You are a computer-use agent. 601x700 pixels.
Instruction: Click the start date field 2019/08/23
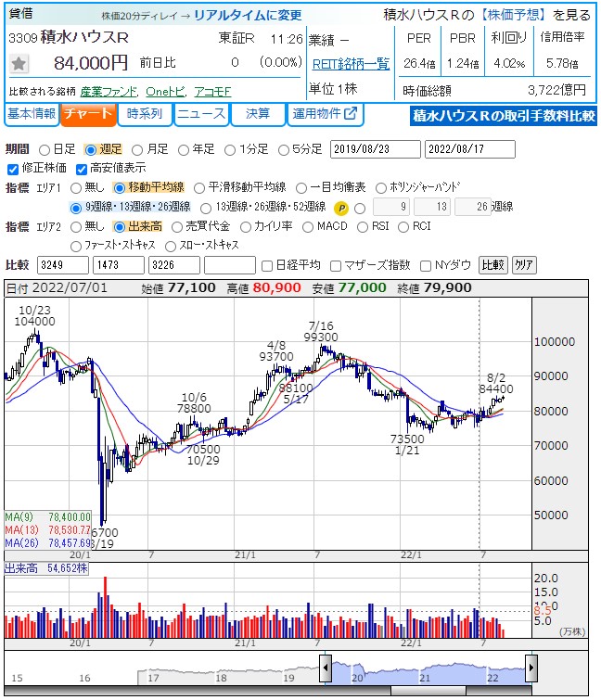tap(376, 149)
